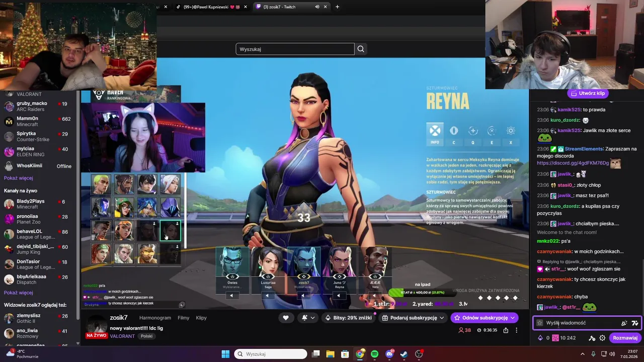Open the mod tools sword icon
The height and width of the screenshot is (362, 644).
[592, 338]
